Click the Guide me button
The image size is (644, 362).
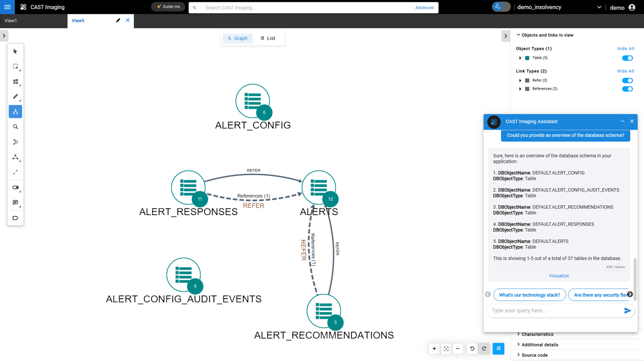(168, 7)
